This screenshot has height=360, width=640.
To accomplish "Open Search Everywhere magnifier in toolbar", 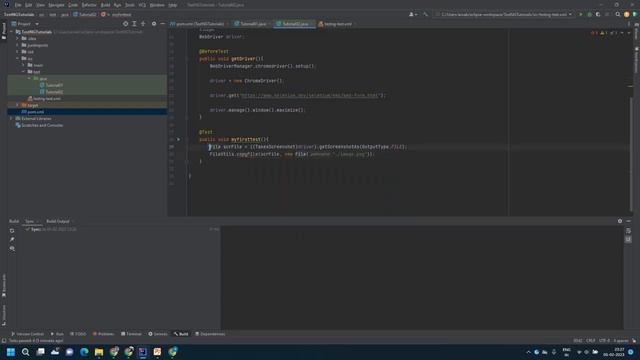I will [x=618, y=14].
